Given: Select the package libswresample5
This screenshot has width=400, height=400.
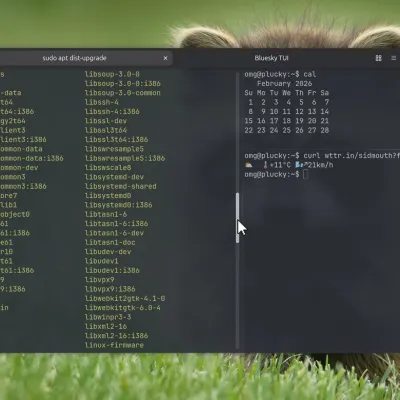Looking at the screenshot, I should (114, 149).
